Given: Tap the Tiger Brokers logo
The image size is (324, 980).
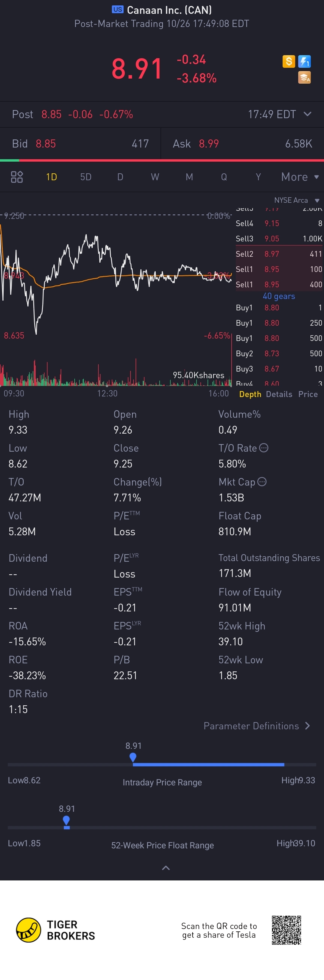Looking at the screenshot, I should point(55,930).
